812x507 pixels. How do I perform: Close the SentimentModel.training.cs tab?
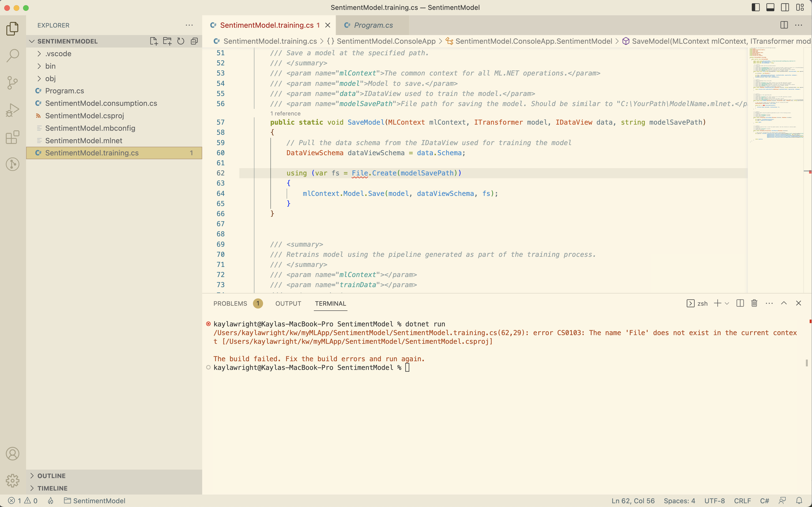[328, 25]
